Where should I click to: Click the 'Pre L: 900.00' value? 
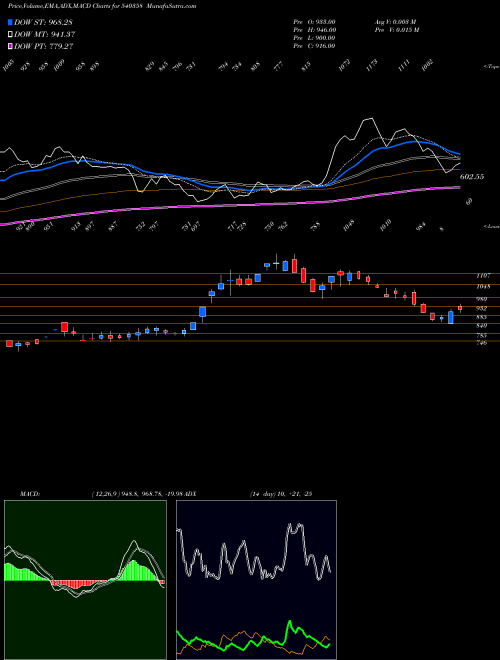pos(314,38)
